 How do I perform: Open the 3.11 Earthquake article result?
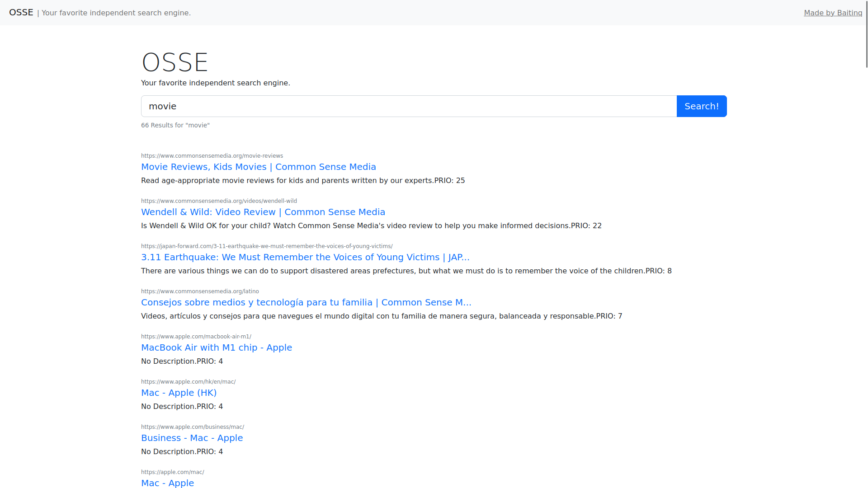click(x=305, y=257)
